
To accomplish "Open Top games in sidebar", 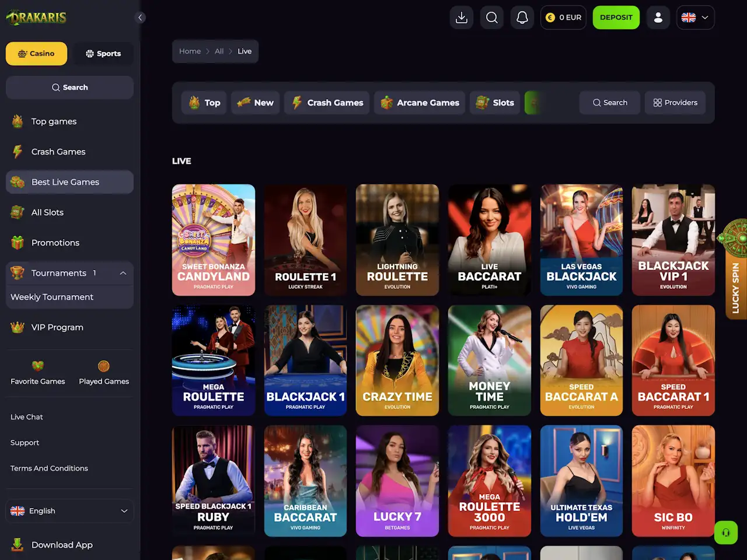I will click(69, 121).
